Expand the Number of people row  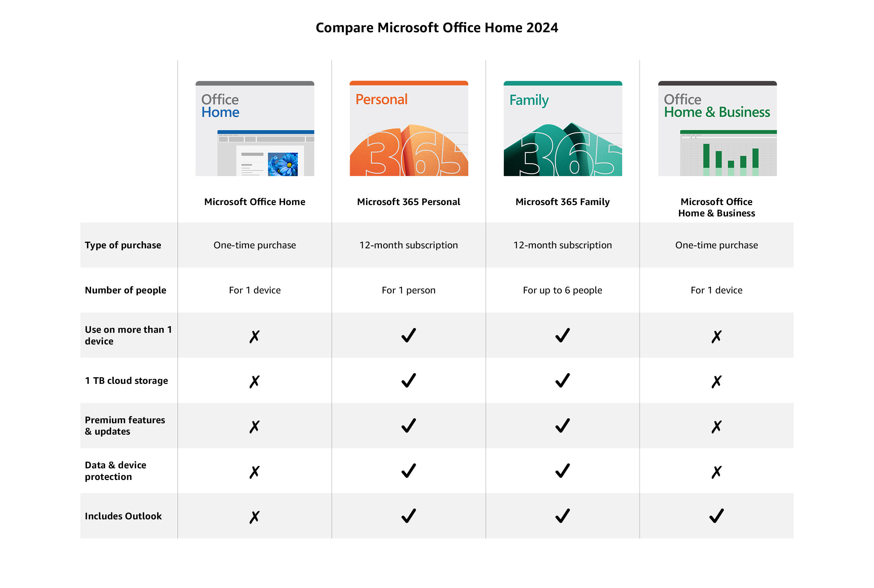point(126,290)
